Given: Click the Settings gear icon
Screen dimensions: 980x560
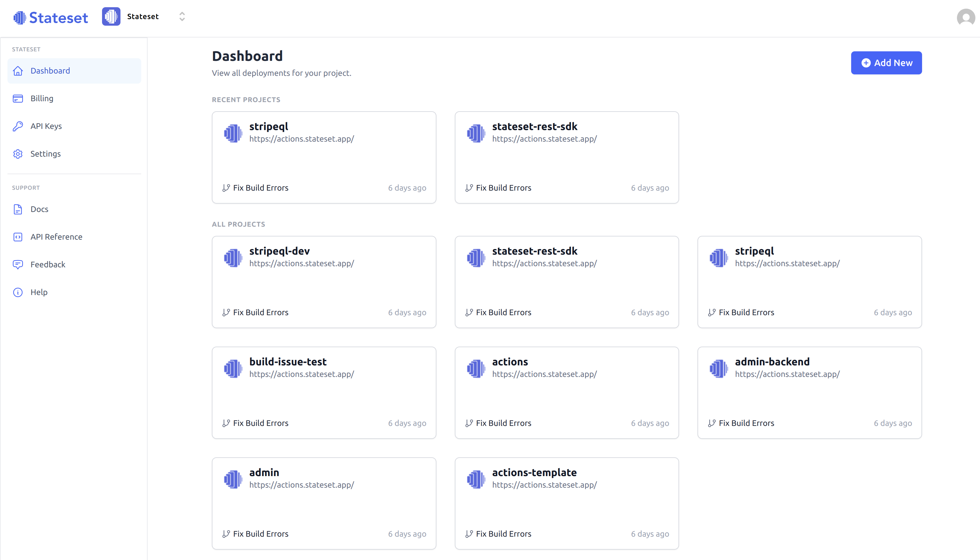Looking at the screenshot, I should (x=18, y=154).
